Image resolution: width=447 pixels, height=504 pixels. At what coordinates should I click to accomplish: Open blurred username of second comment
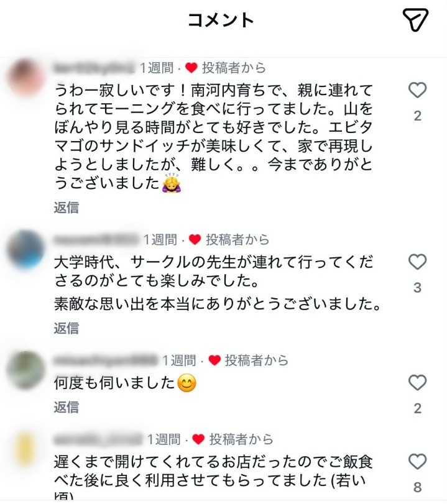click(96, 240)
